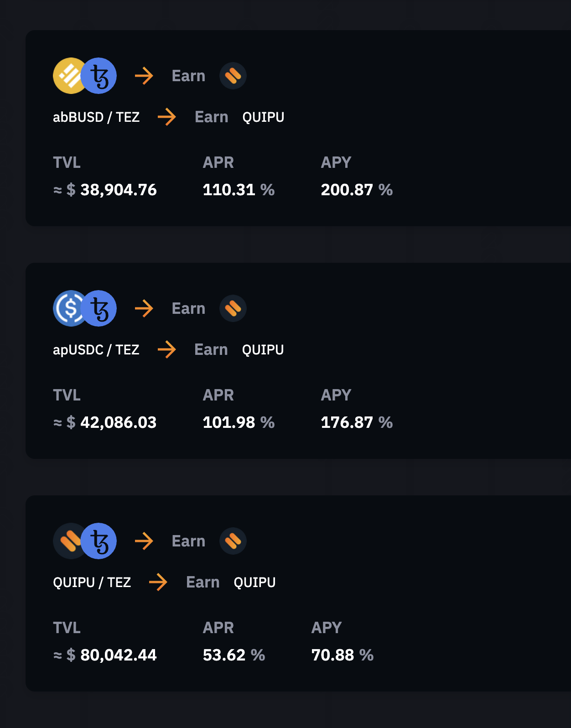Open the QUIPU / TEZ pool link
This screenshot has height=728, width=571.
point(92,582)
